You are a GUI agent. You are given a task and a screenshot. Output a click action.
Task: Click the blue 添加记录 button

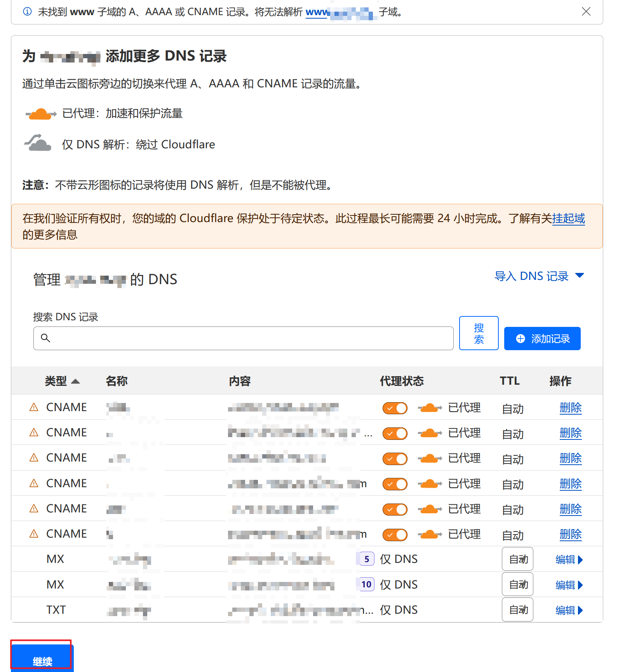(542, 339)
